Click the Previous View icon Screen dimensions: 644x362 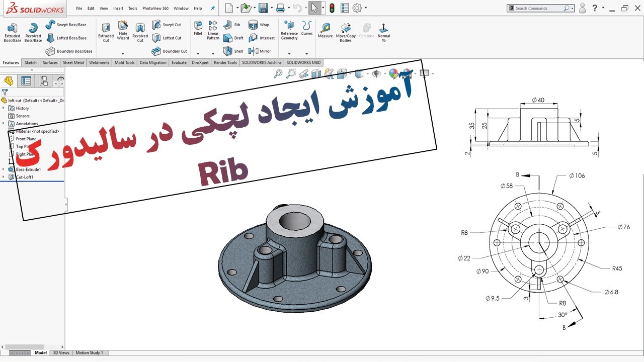coord(303,74)
